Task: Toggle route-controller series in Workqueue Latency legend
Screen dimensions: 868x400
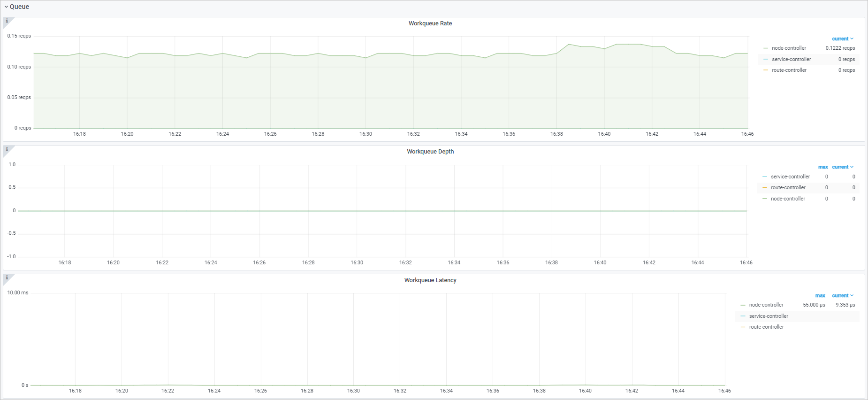Action: (x=766, y=327)
